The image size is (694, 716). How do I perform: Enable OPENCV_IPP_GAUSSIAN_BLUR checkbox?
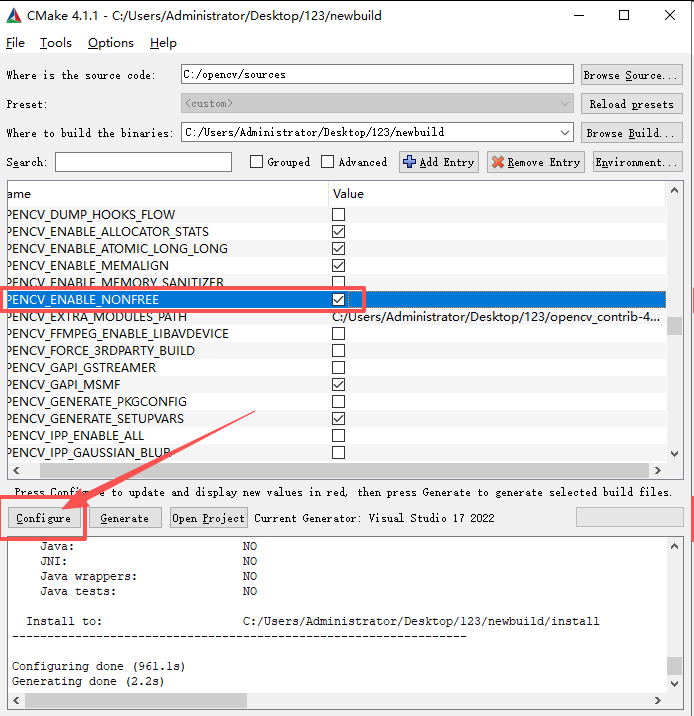pos(338,453)
